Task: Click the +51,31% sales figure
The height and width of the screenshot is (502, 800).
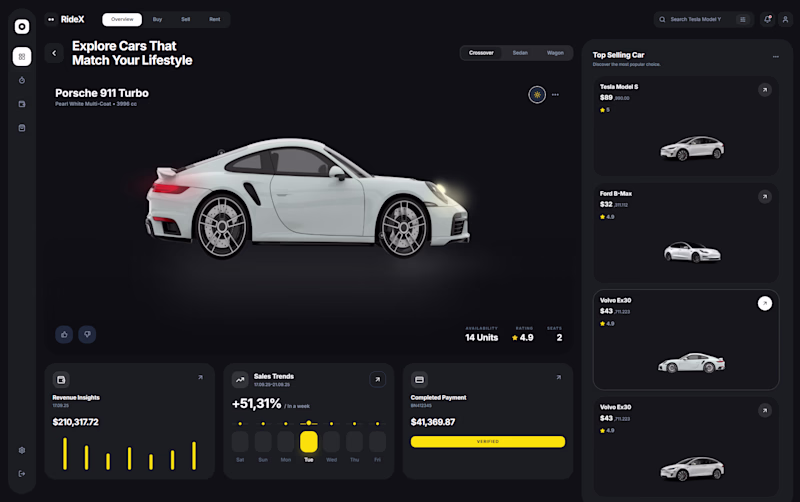Action: pyautogui.click(x=257, y=404)
